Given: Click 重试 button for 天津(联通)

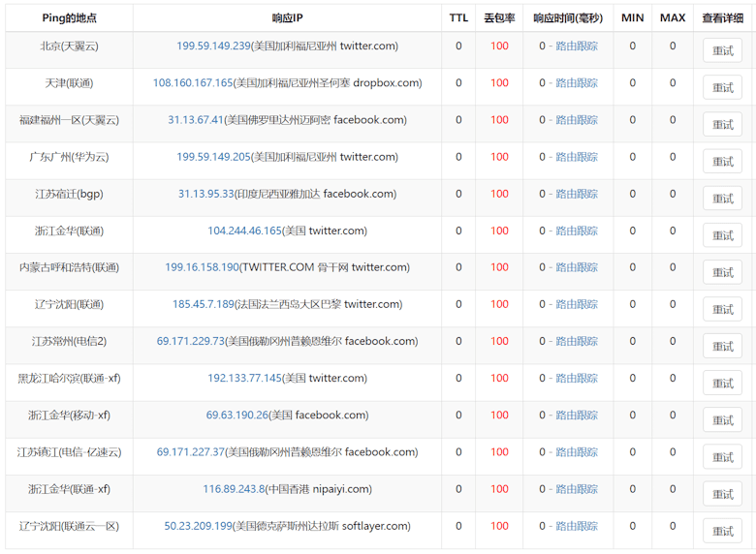Looking at the screenshot, I should pyautogui.click(x=722, y=88).
